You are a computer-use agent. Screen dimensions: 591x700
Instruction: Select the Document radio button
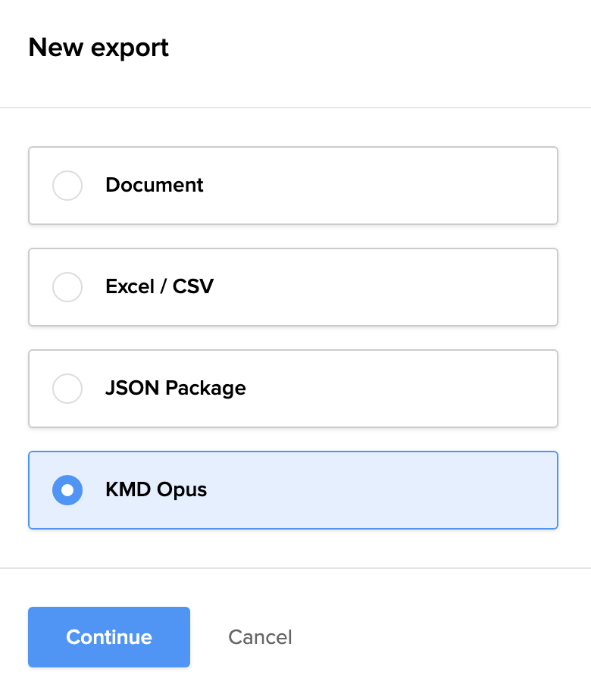pos(67,186)
